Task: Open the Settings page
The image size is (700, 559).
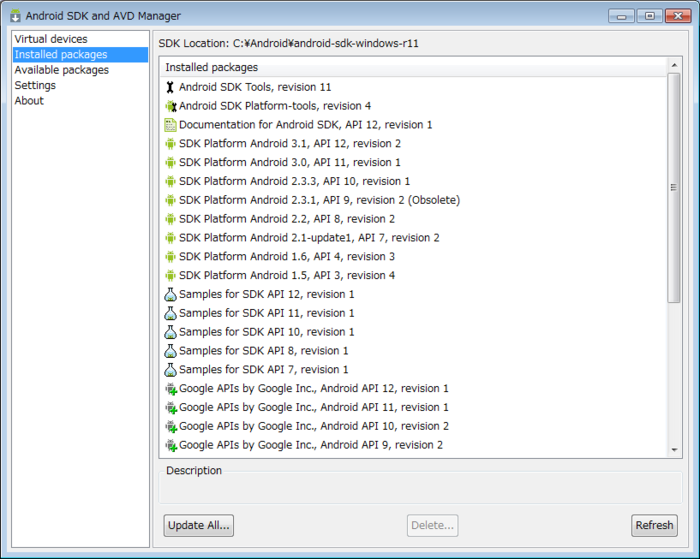Action: click(80, 85)
